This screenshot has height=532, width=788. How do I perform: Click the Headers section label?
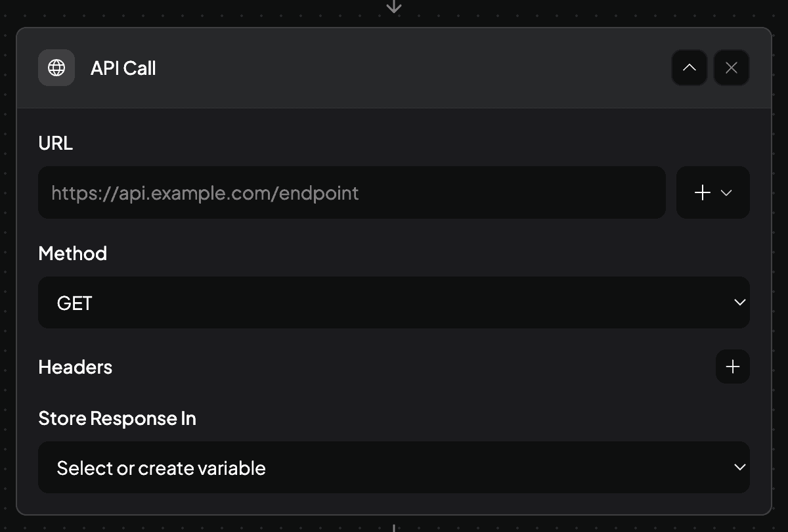click(75, 367)
